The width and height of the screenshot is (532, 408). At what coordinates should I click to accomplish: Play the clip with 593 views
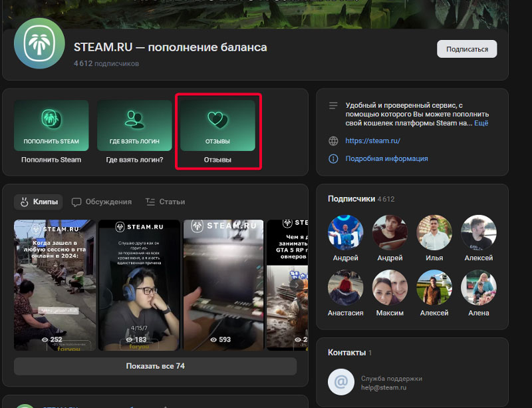click(223, 285)
